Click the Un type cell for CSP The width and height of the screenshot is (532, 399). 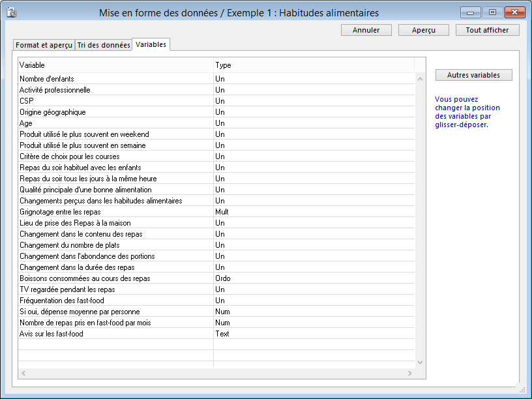(x=314, y=101)
